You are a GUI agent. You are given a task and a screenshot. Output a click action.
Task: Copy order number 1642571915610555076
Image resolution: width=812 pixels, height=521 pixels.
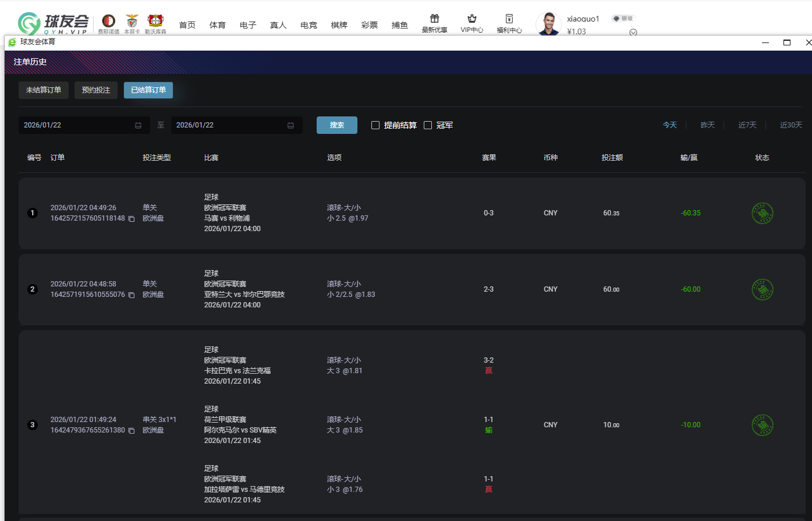[x=132, y=295]
